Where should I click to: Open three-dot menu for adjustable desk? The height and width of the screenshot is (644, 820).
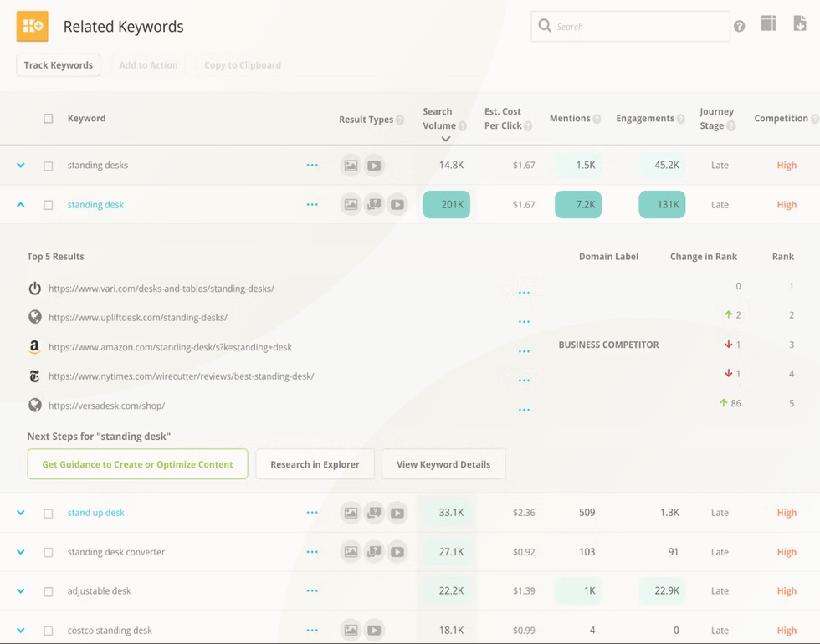[x=312, y=590]
